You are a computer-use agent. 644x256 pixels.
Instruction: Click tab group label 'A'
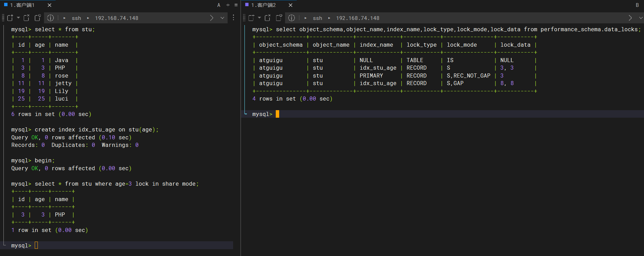pyautogui.click(x=219, y=5)
